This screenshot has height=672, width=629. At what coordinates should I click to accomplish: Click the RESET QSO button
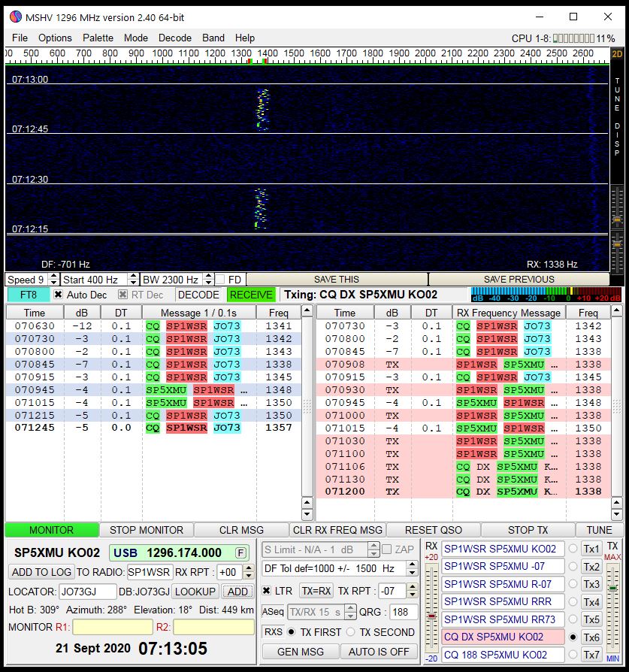click(x=433, y=530)
